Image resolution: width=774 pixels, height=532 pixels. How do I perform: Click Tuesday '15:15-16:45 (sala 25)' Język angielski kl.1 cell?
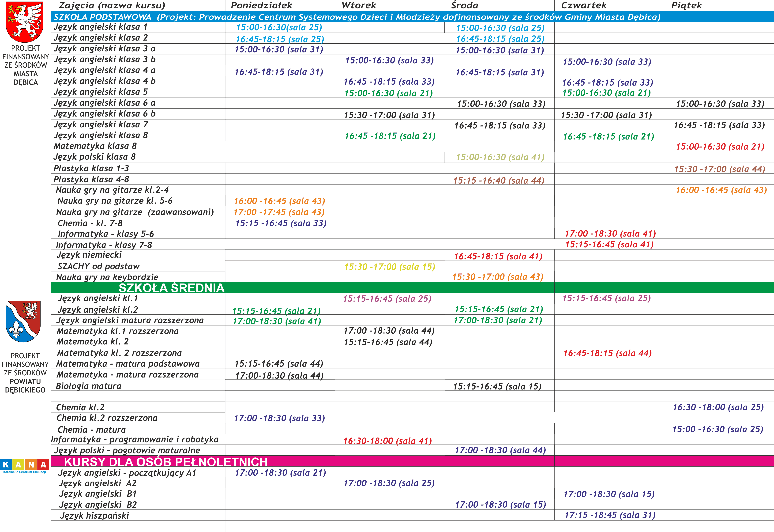[x=387, y=299]
